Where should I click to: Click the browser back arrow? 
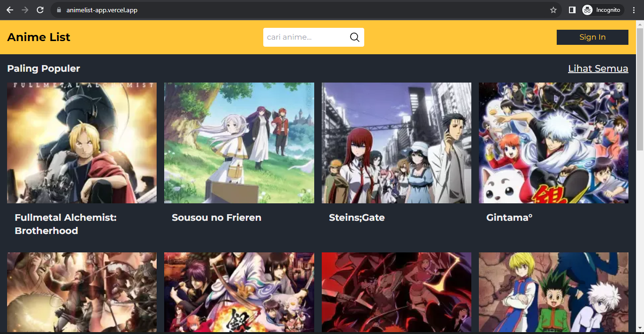pos(10,10)
